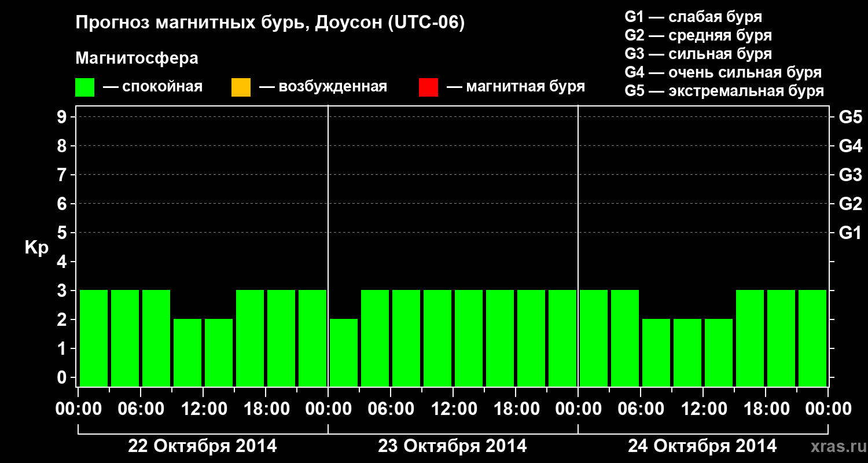Click the right-axis 'G5' scale label
Viewport: 868px width, 463px height.
[x=850, y=117]
